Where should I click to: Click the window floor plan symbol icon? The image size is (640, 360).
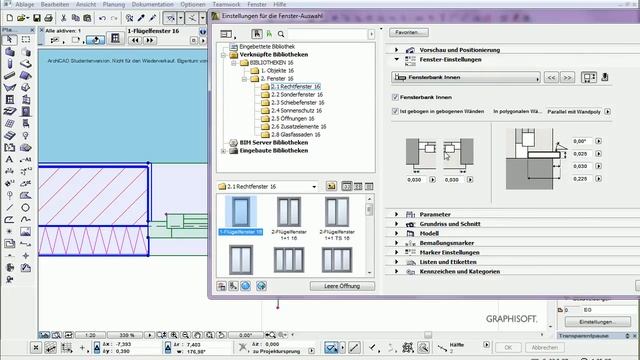(116, 38)
